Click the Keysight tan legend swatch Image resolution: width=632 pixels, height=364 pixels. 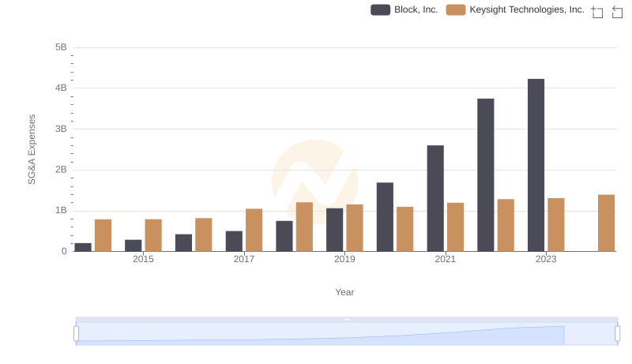pyautogui.click(x=456, y=9)
